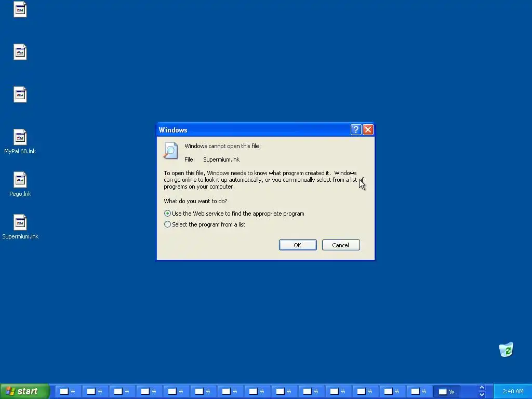Click the 'Pego.lnk' desktop icon label
The height and width of the screenshot is (399, 532).
(20, 194)
